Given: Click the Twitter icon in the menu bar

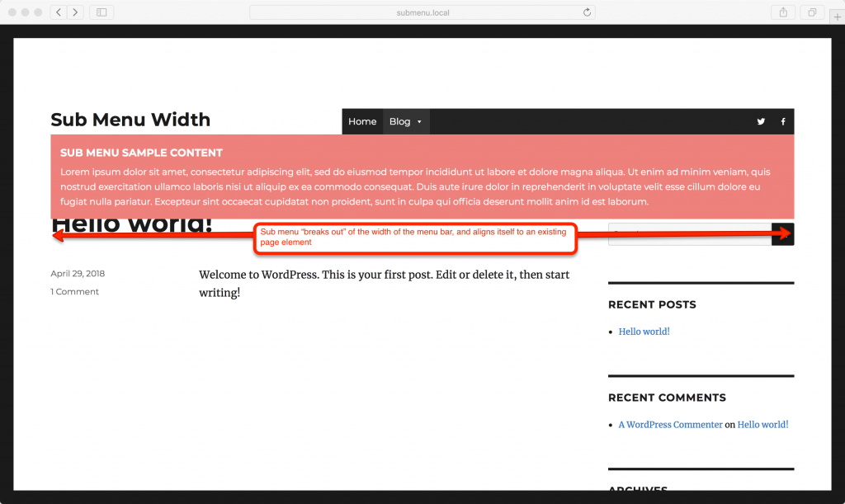Looking at the screenshot, I should [760, 121].
